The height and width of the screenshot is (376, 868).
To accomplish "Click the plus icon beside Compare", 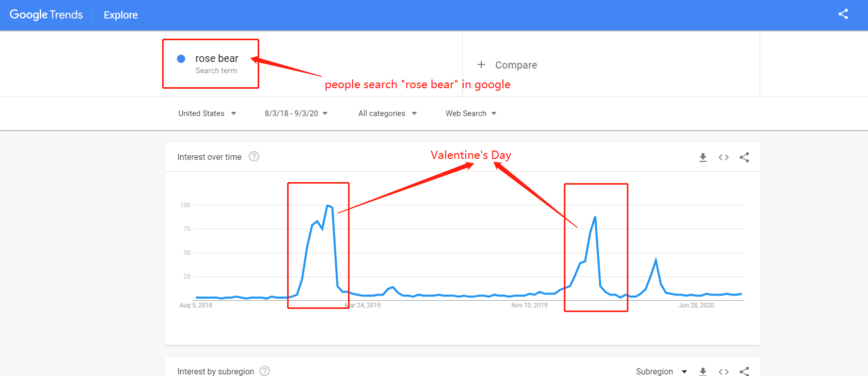I will point(481,64).
